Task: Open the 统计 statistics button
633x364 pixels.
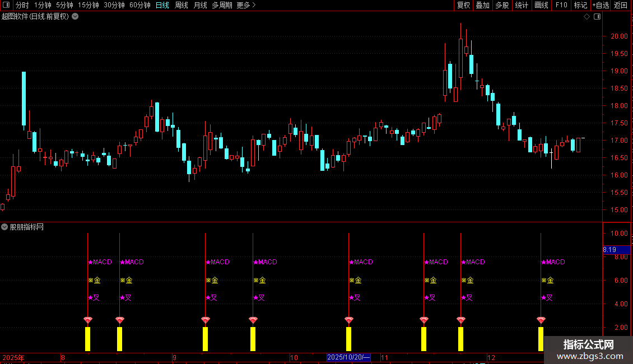Action: click(522, 5)
